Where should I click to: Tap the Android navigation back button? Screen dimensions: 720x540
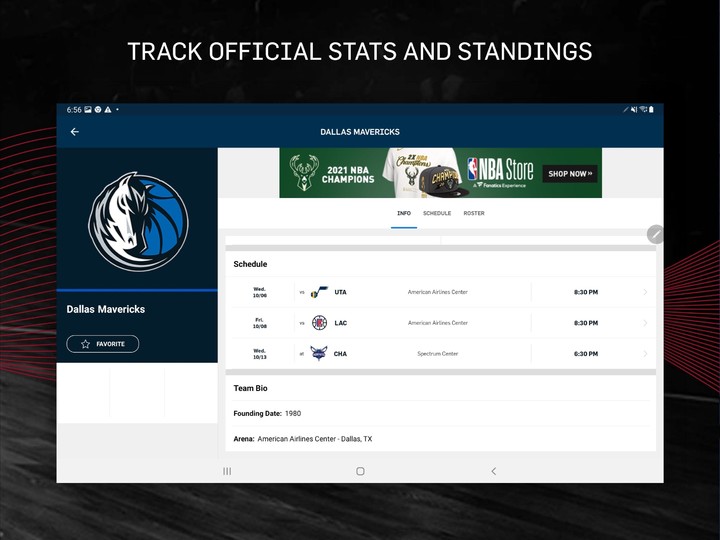(494, 471)
